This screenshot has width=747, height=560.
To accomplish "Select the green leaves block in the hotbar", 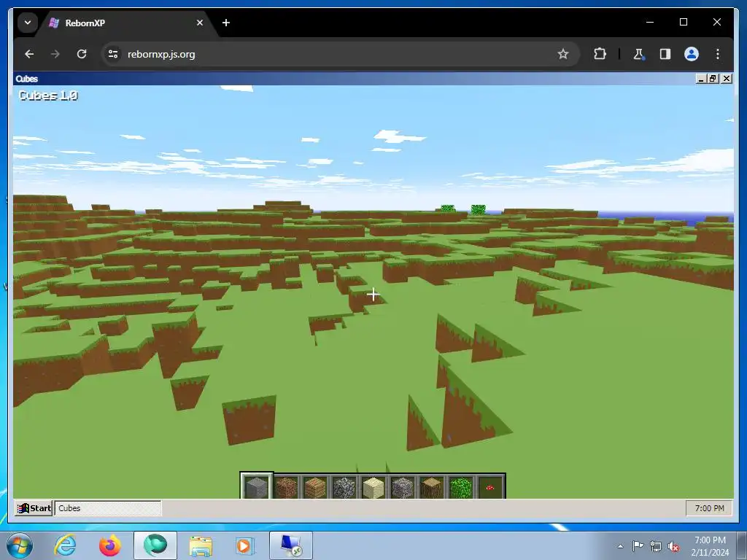I will (x=461, y=487).
